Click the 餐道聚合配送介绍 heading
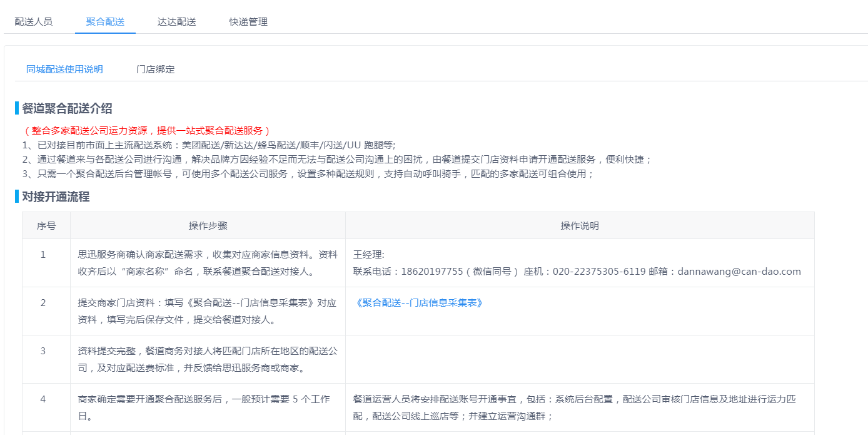Viewport: 868px width, 435px height. click(67, 108)
